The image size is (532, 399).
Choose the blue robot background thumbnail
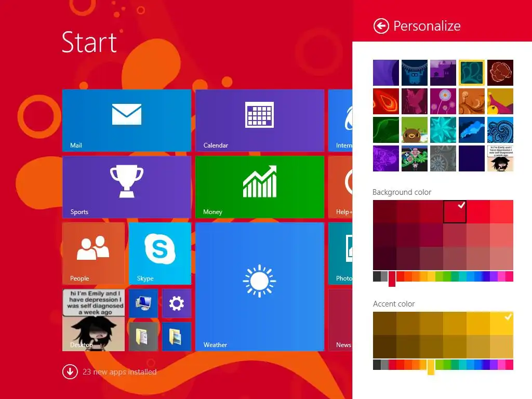414,73
